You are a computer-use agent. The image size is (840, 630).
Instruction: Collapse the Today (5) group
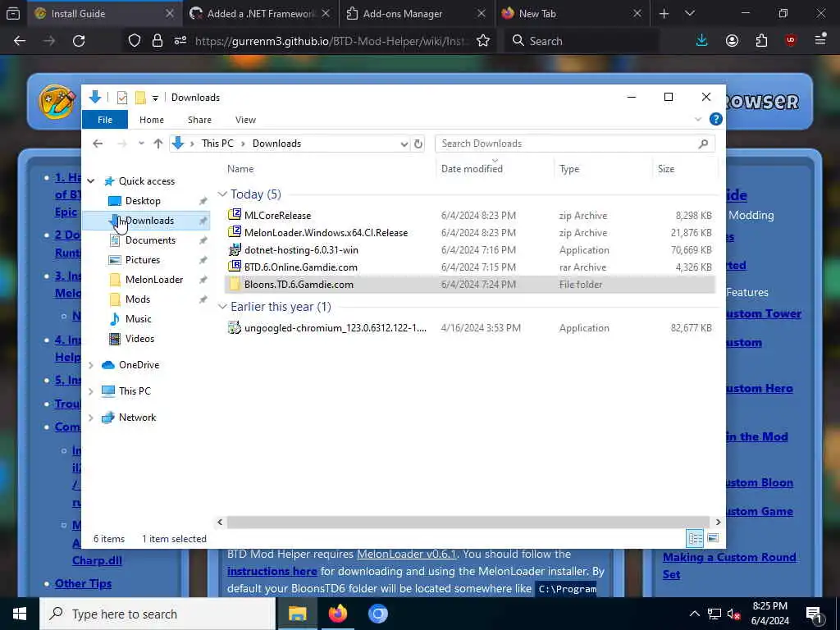222,194
